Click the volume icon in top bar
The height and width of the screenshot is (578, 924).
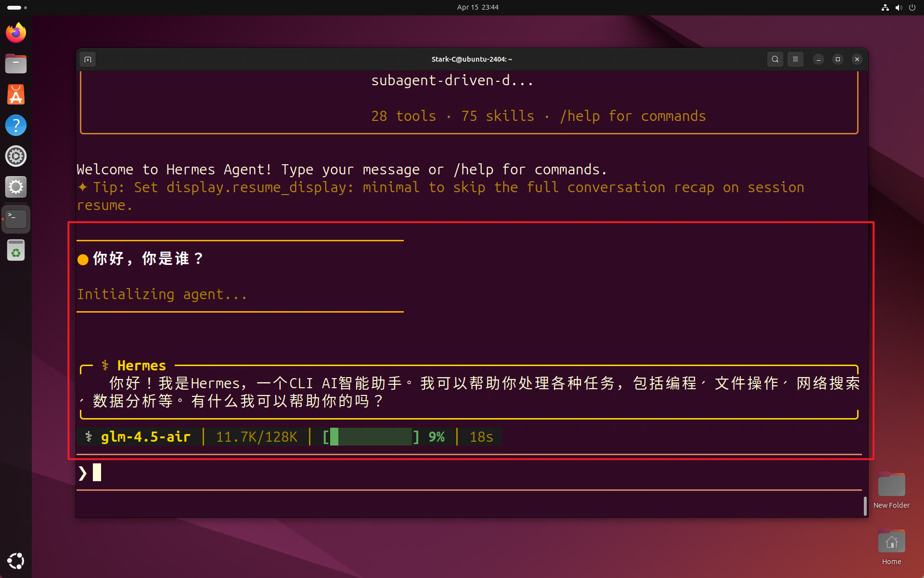[x=898, y=7]
